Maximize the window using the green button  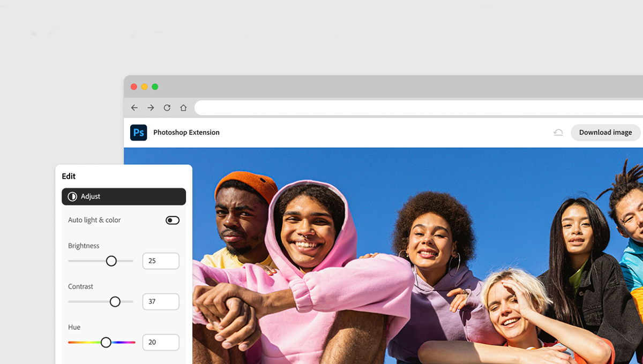pyautogui.click(x=155, y=87)
